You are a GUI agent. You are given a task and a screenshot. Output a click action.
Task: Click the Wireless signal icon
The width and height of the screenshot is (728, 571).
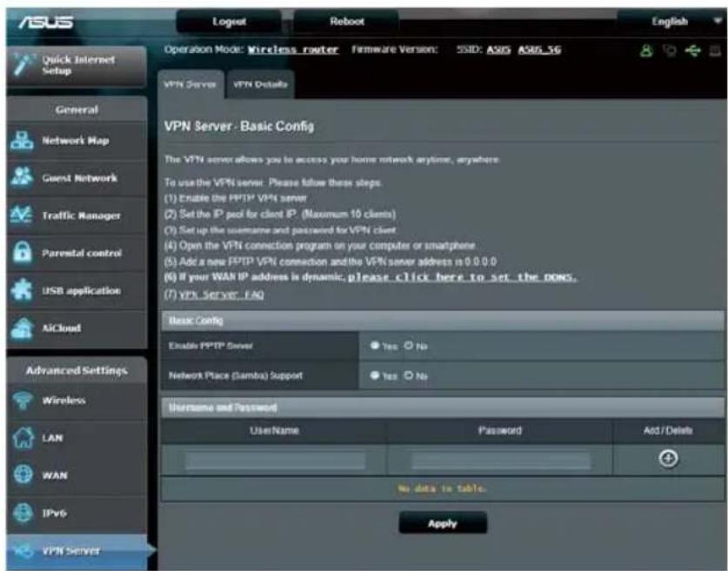(22, 401)
